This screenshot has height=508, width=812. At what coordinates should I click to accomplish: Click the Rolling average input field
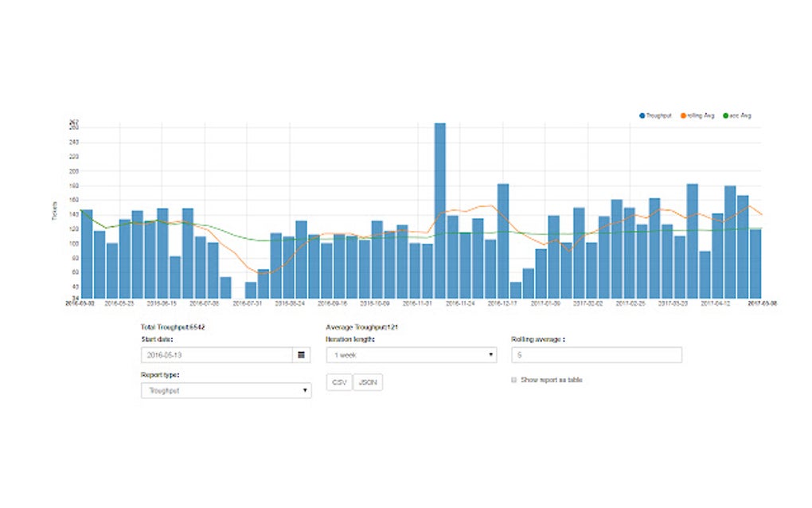596,355
